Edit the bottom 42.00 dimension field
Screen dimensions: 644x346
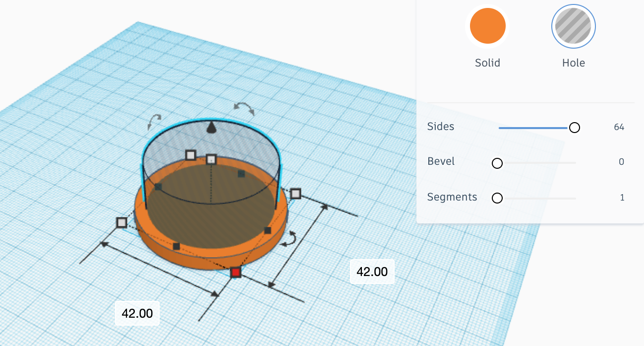(137, 313)
